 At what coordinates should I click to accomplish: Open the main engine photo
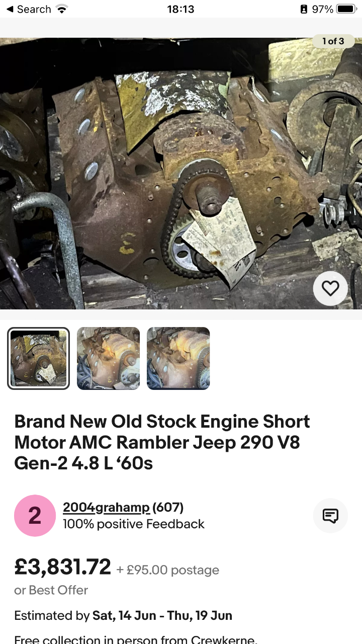point(181,174)
